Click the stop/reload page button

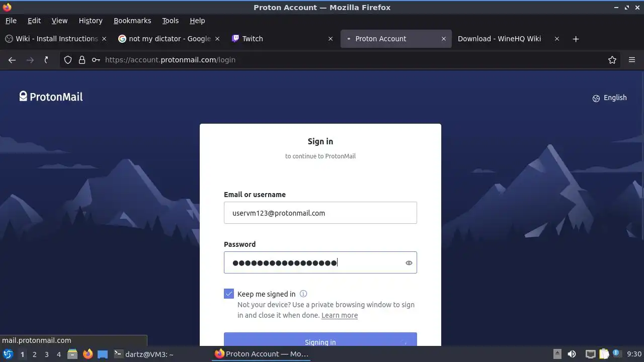pyautogui.click(x=46, y=60)
